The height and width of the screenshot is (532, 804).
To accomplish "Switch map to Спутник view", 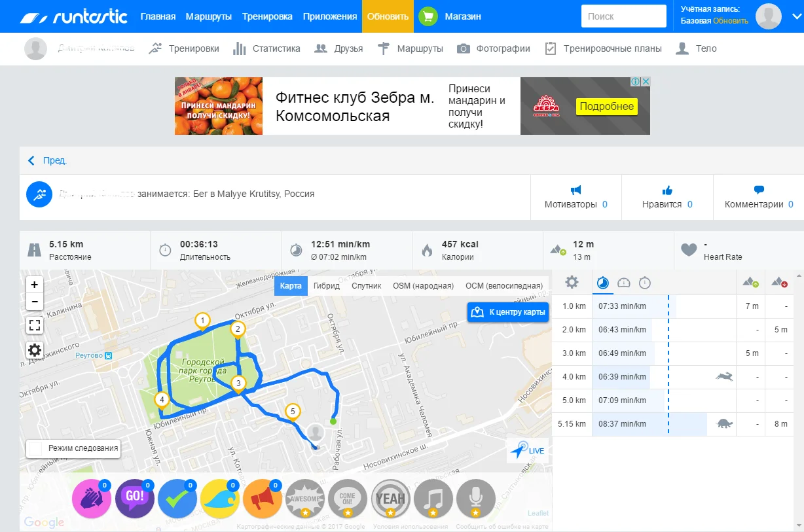I will point(366,286).
